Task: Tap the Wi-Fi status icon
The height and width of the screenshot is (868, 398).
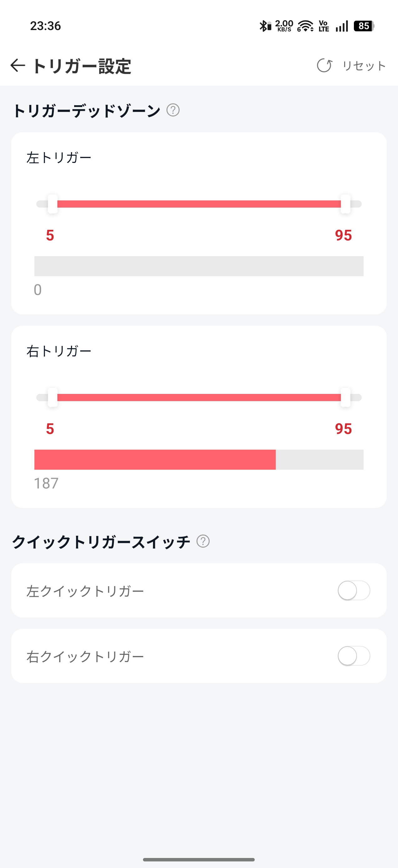Action: point(305,26)
